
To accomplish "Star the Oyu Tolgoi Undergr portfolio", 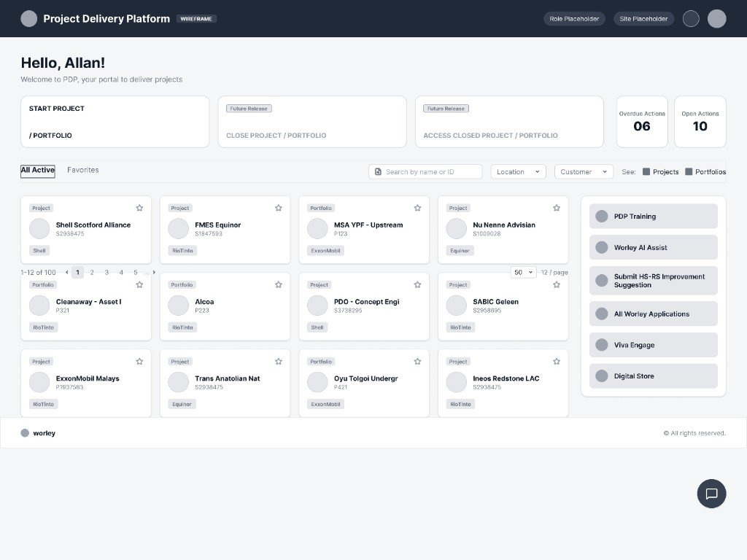I will click(418, 362).
